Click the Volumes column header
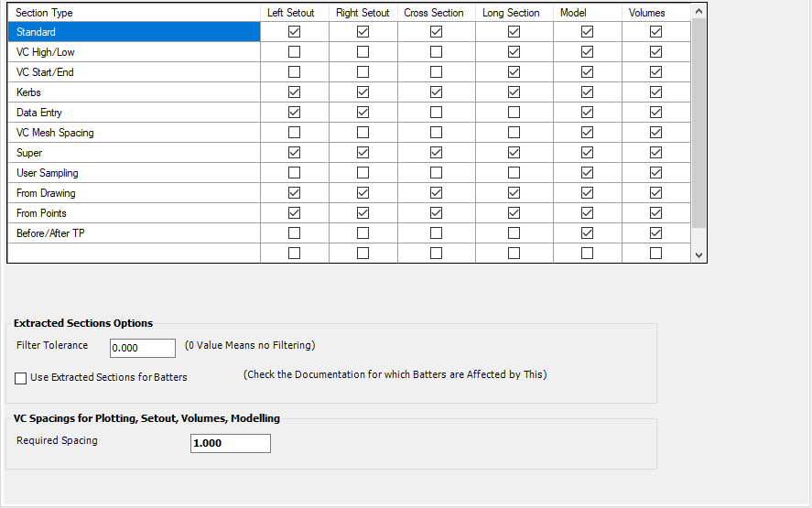Viewport: 812px width, 508px height. [x=656, y=13]
